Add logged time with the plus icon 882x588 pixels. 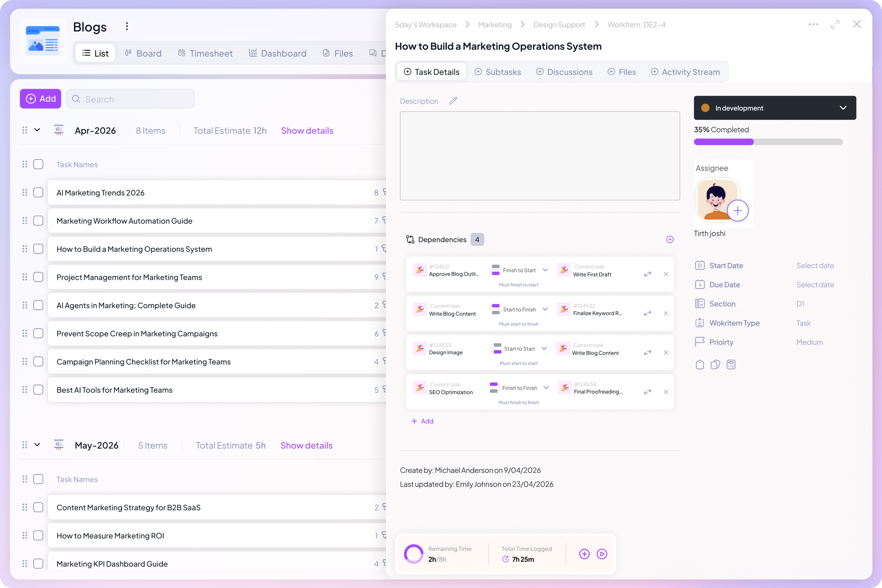point(584,554)
